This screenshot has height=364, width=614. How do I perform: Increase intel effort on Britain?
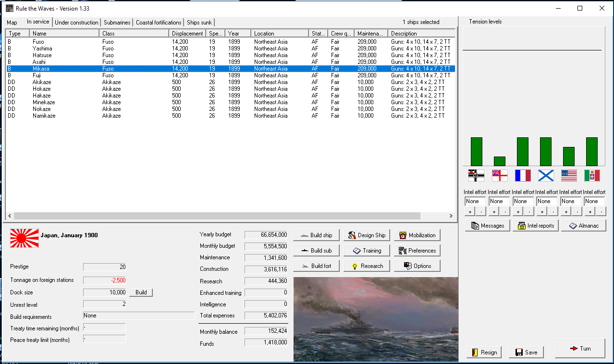[494, 211]
